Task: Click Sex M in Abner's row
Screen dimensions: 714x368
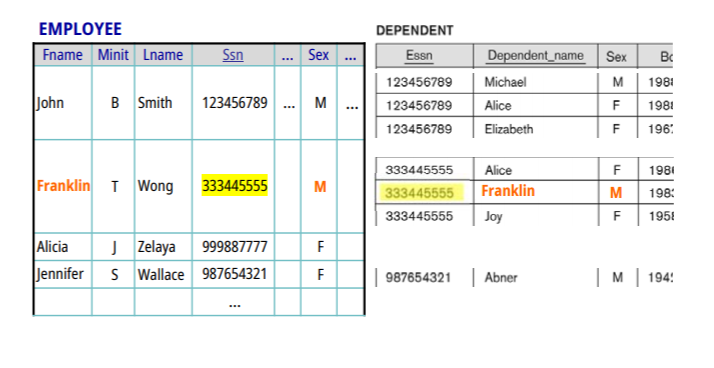Action: [617, 277]
